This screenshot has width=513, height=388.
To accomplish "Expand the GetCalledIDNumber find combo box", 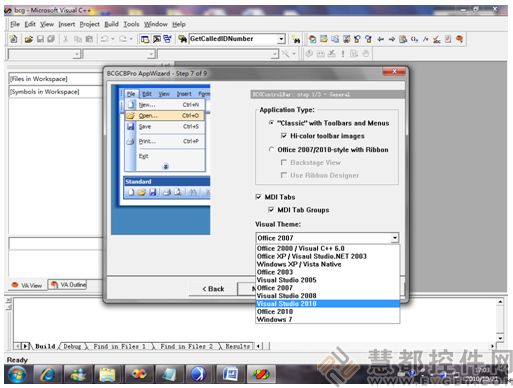I will (281, 39).
